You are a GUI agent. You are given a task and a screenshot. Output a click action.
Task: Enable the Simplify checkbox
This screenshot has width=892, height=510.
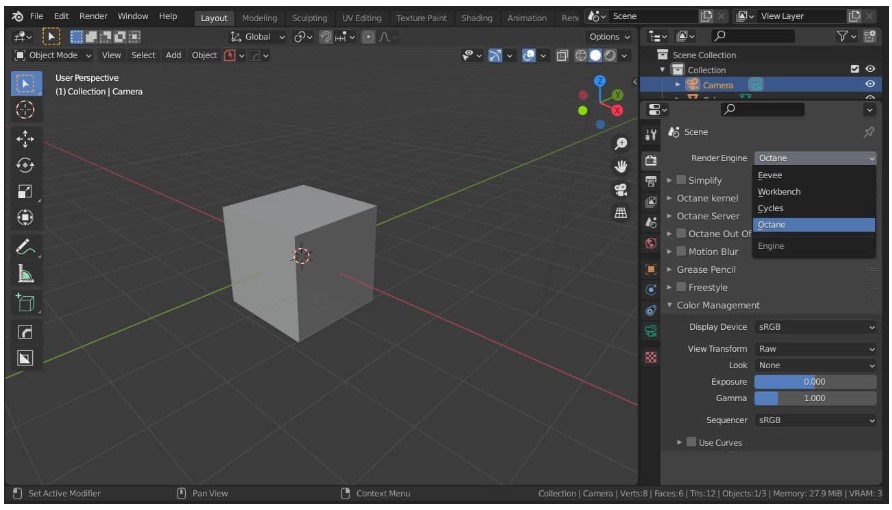pyautogui.click(x=681, y=180)
